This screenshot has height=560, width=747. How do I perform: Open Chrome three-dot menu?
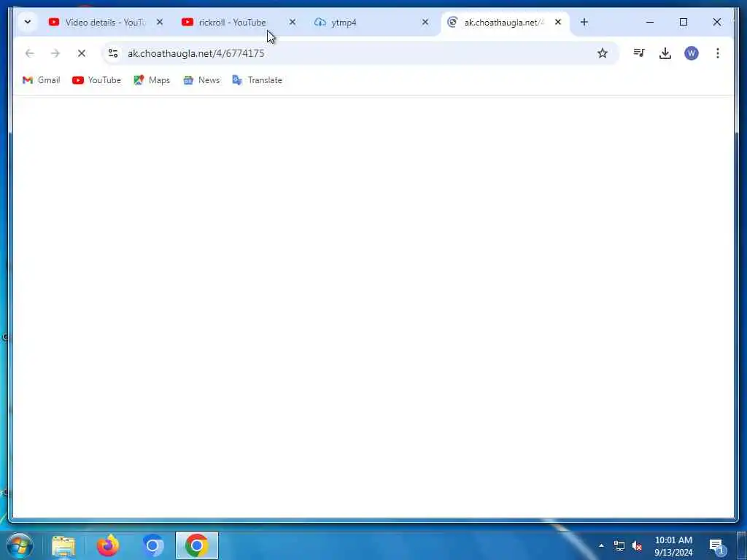pyautogui.click(x=718, y=53)
